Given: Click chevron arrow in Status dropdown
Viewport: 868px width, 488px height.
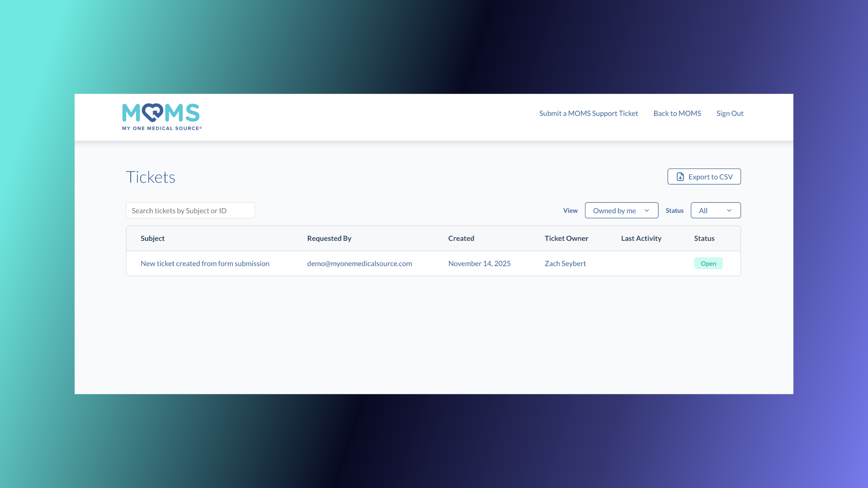Looking at the screenshot, I should coord(729,211).
